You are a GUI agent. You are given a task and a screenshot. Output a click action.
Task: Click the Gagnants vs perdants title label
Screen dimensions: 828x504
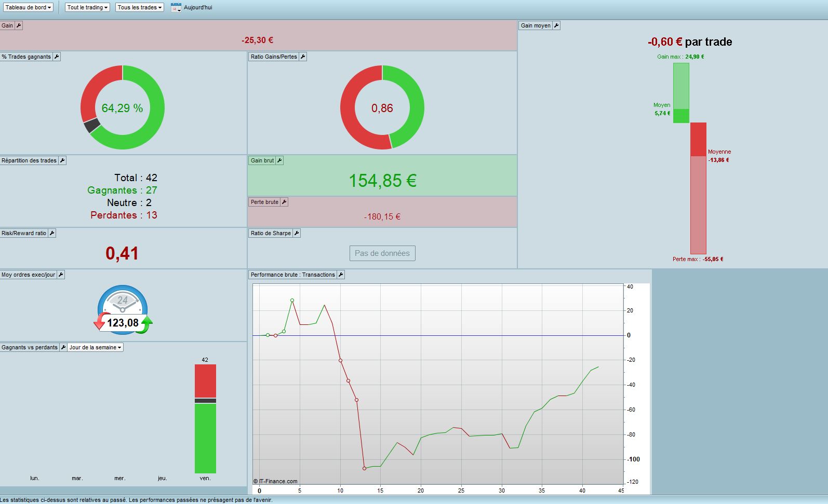(30, 347)
